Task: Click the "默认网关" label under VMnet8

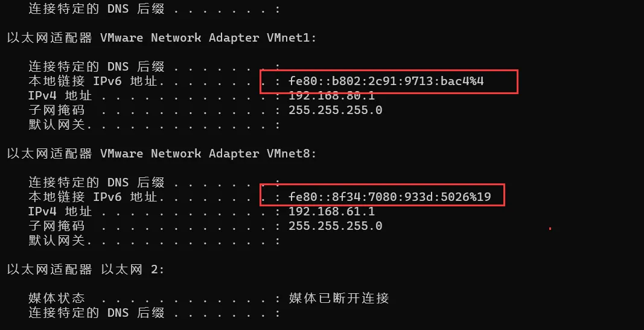Action: point(57,241)
